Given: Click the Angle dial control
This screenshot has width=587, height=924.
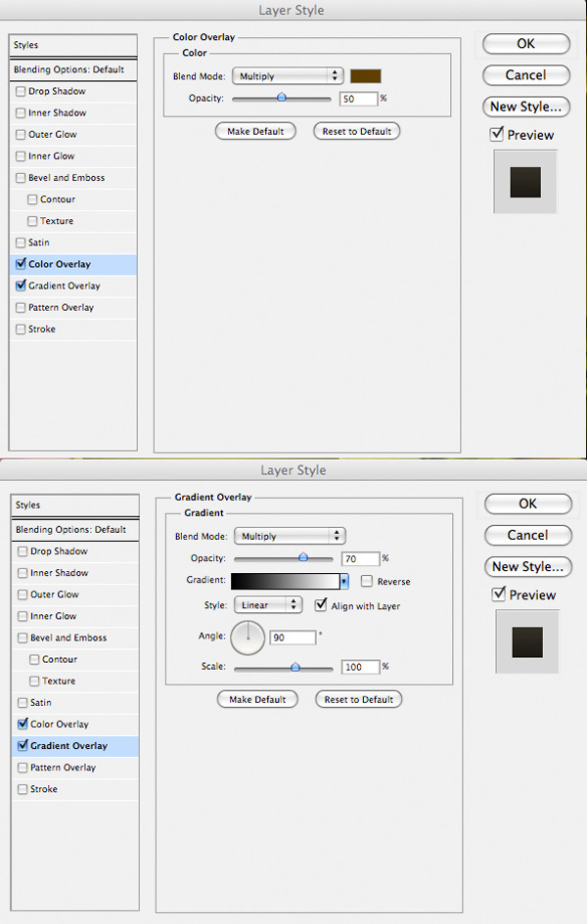Looking at the screenshot, I should (248, 637).
